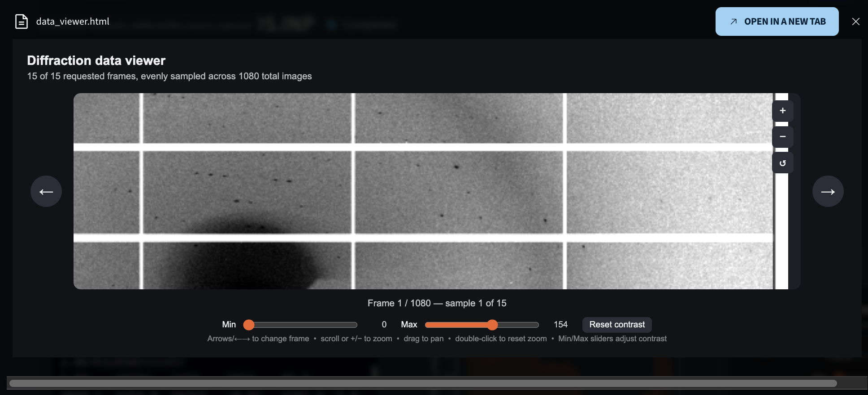Click the Min value 0

[384, 325]
